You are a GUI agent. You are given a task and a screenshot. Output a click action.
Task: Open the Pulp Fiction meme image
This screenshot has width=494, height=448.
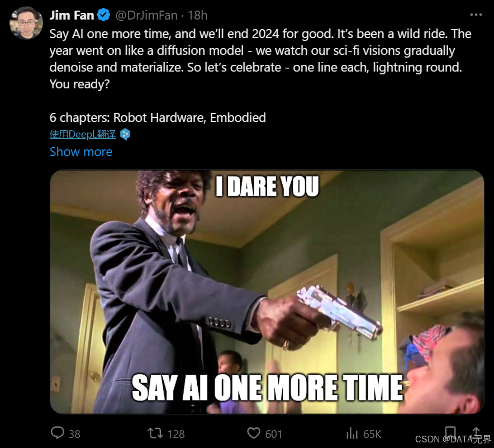coord(267,291)
